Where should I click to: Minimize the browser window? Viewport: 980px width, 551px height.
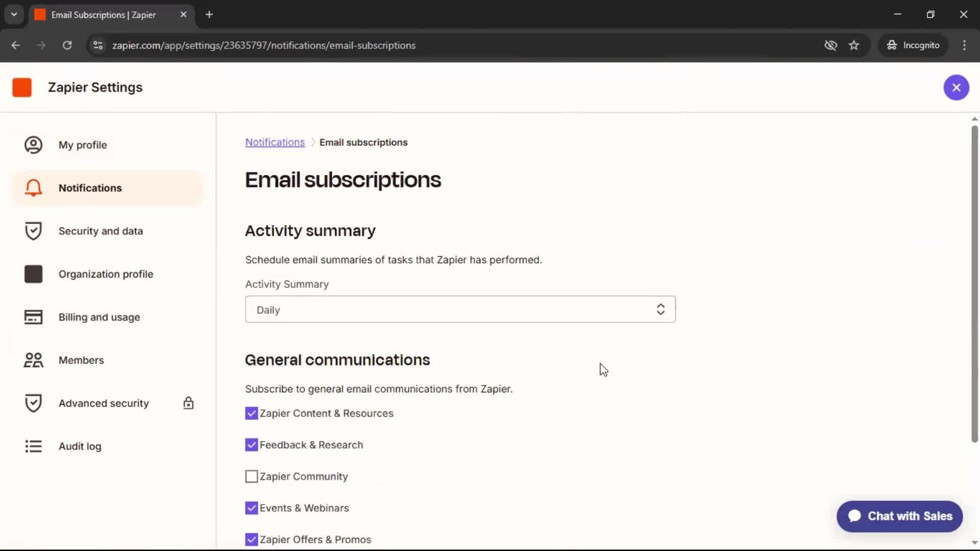coord(898,14)
